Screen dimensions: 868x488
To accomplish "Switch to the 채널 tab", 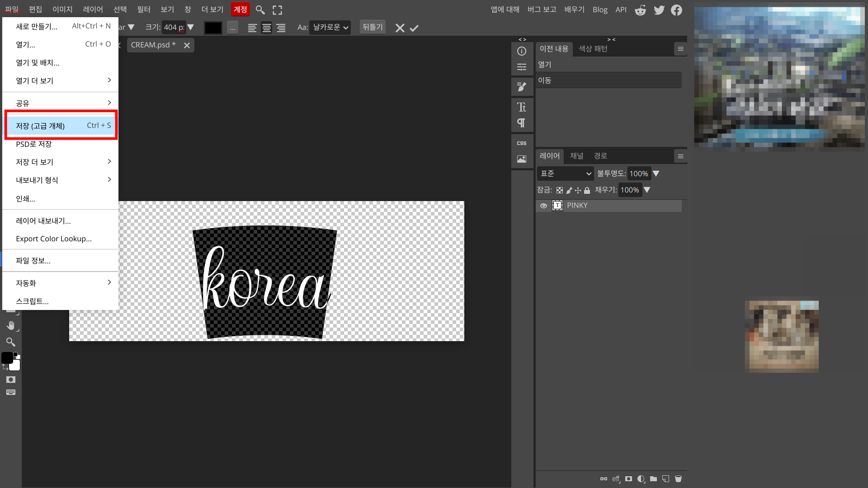I will point(576,156).
